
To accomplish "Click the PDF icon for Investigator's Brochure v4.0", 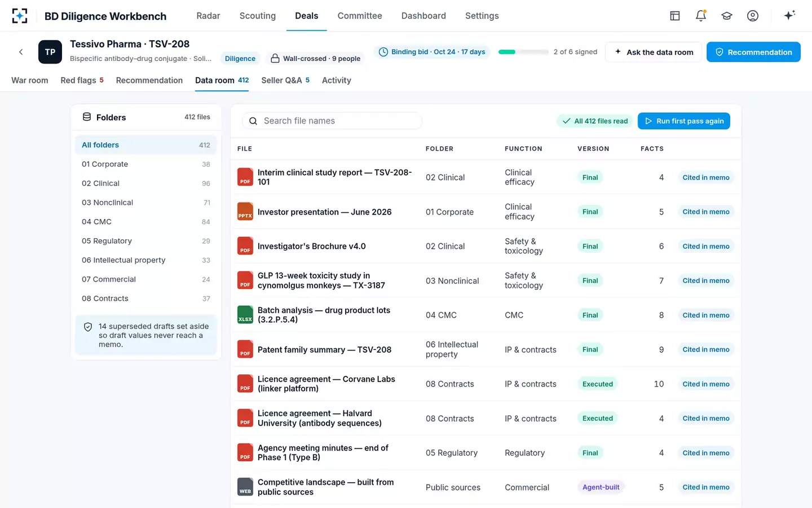I will 245,246.
